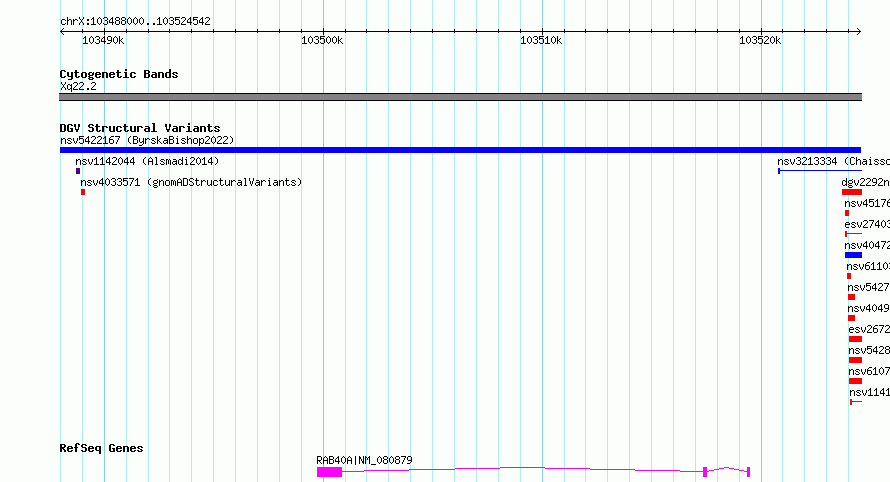Click the red line feature under nsv1141

pos(856,402)
